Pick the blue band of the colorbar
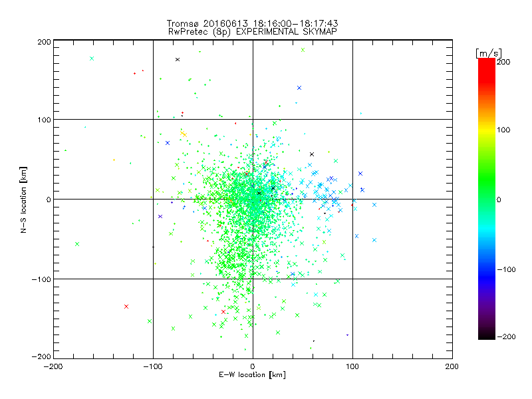Screen dimensions: 532x399 click(487, 277)
